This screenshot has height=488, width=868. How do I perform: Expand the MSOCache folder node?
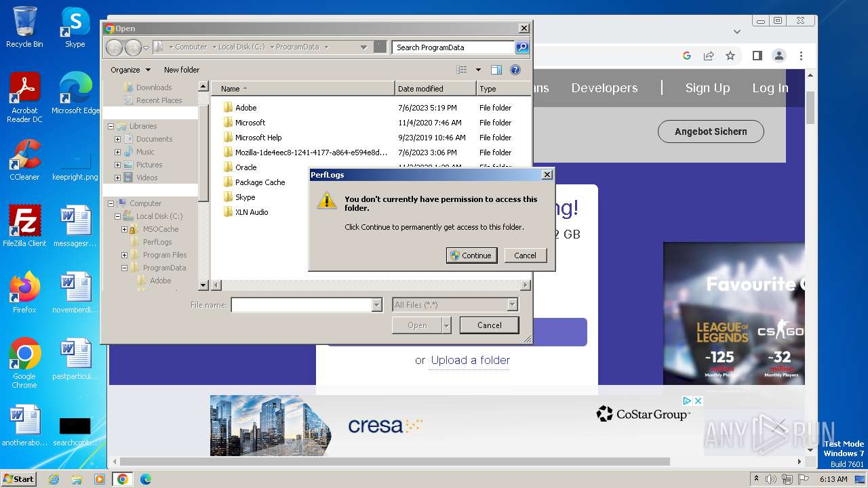coord(124,229)
